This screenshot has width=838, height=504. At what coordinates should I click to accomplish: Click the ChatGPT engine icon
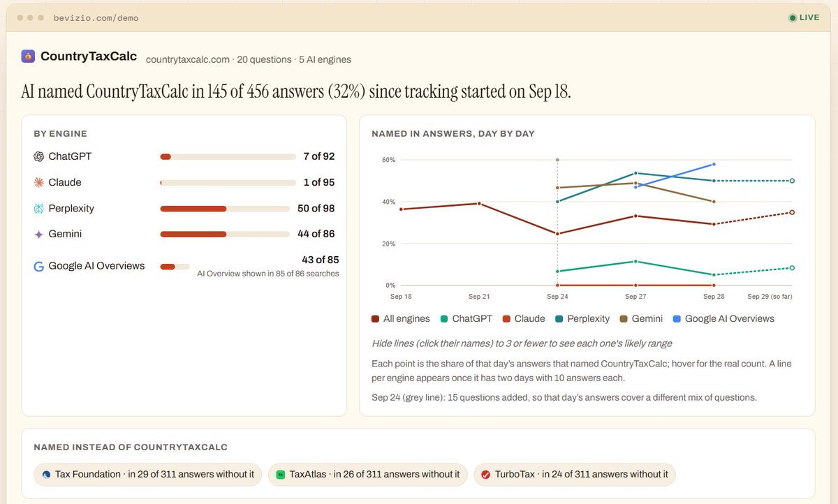39,156
